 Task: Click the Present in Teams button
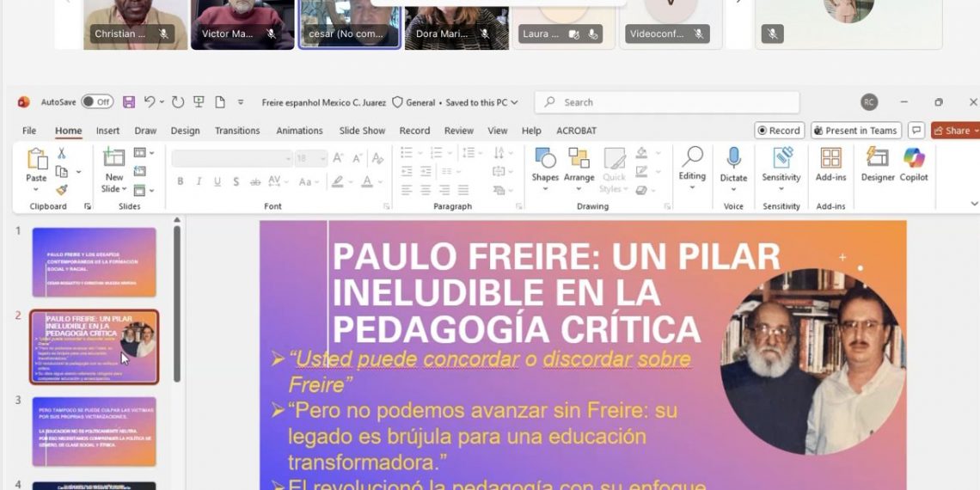coord(855,131)
